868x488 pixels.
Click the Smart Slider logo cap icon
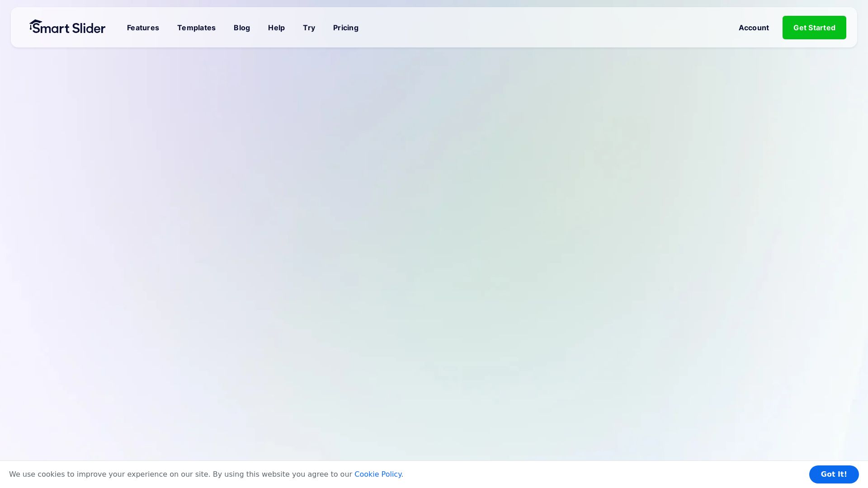pyautogui.click(x=36, y=22)
